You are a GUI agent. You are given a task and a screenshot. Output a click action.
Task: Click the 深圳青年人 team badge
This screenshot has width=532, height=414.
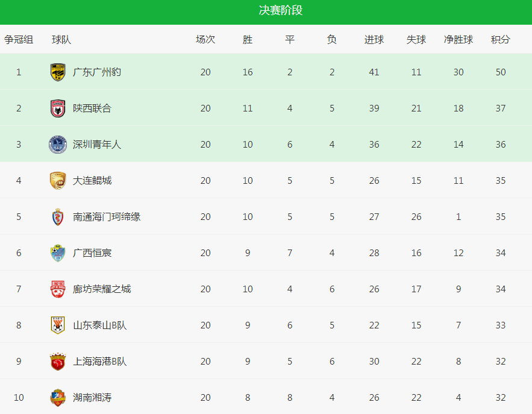tap(58, 145)
